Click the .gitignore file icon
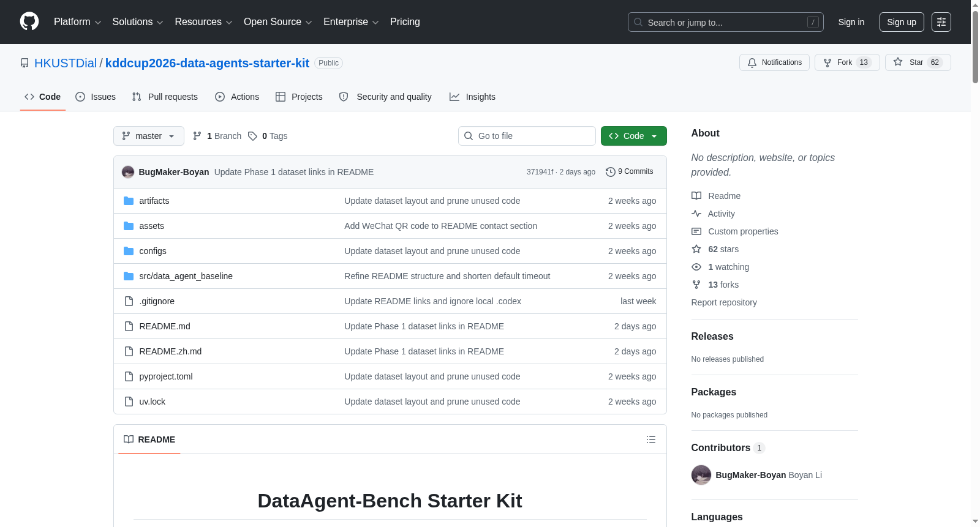This screenshot has width=980, height=527. pyautogui.click(x=129, y=301)
